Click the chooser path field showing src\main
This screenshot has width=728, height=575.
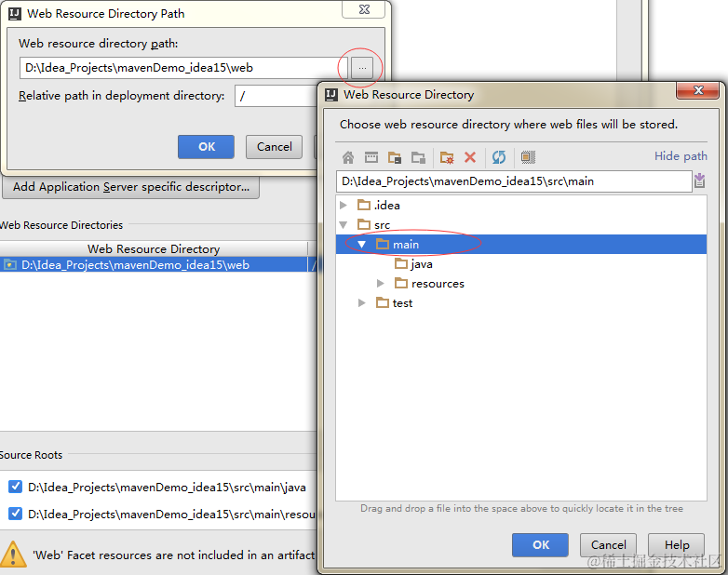[514, 181]
